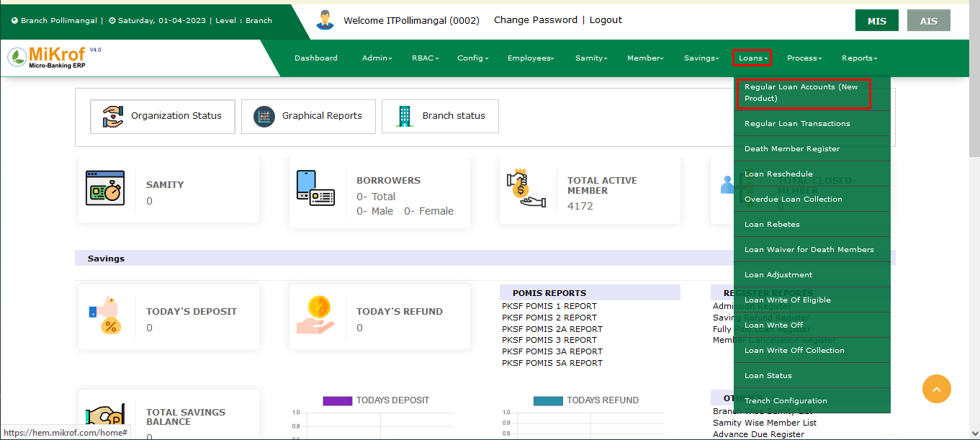Image resolution: width=980 pixels, height=440 pixels.
Task: Click the purple Todays Deposit legend swatch
Action: coord(337,400)
